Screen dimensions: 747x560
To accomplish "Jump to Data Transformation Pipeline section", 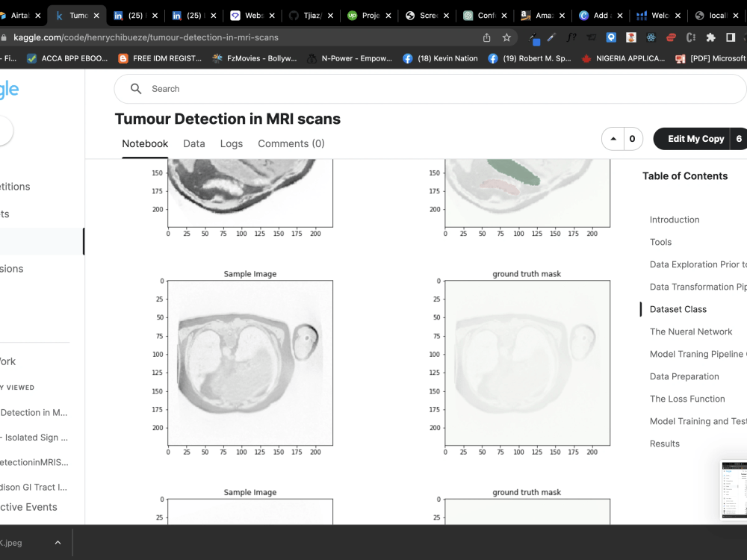I will point(698,287).
